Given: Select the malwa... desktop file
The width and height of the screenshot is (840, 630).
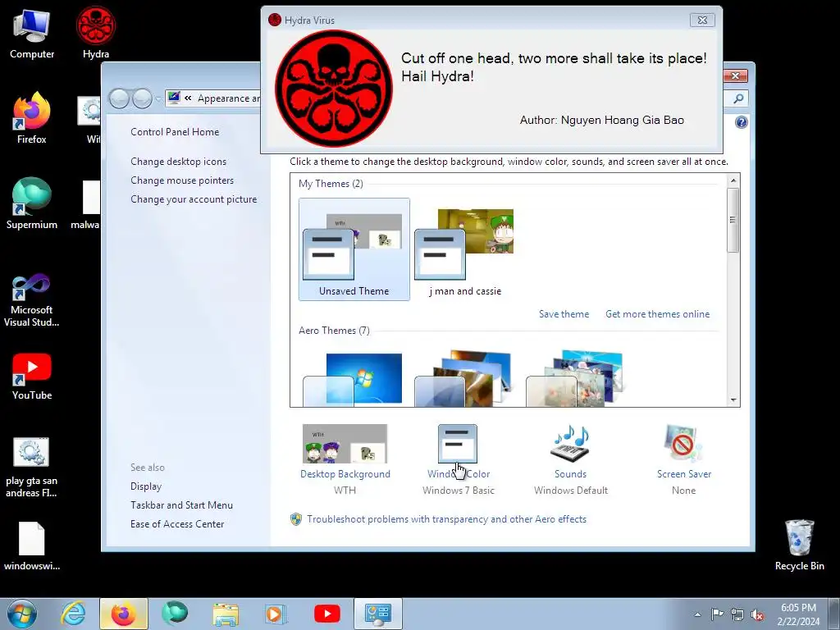Looking at the screenshot, I should (x=85, y=204).
